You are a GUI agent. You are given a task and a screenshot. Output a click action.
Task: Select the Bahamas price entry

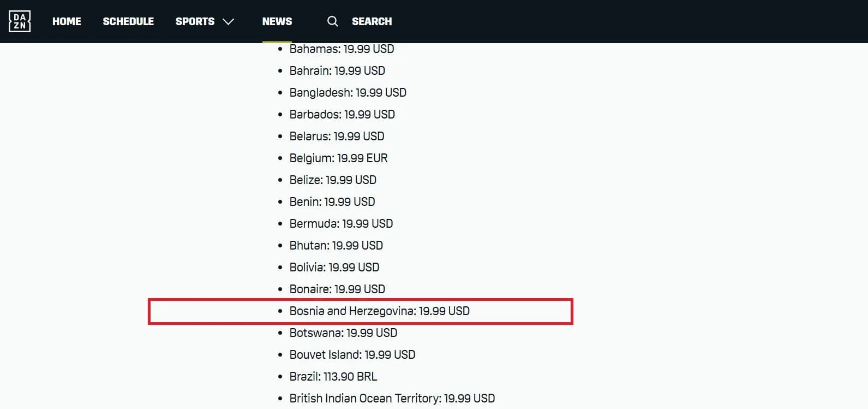tap(342, 49)
